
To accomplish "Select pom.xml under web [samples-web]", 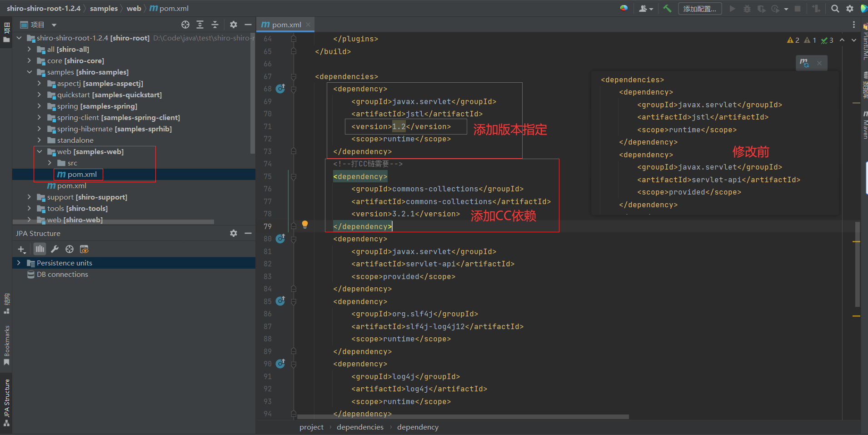I will coord(77,175).
